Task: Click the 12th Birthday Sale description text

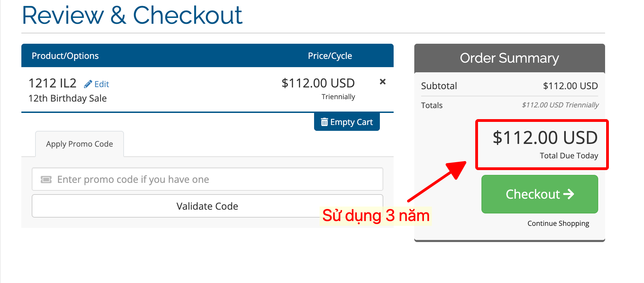Action: (67, 98)
